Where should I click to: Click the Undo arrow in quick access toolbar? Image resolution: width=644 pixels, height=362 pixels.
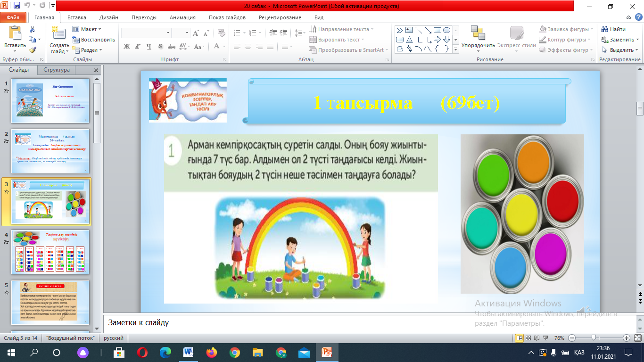(28, 6)
